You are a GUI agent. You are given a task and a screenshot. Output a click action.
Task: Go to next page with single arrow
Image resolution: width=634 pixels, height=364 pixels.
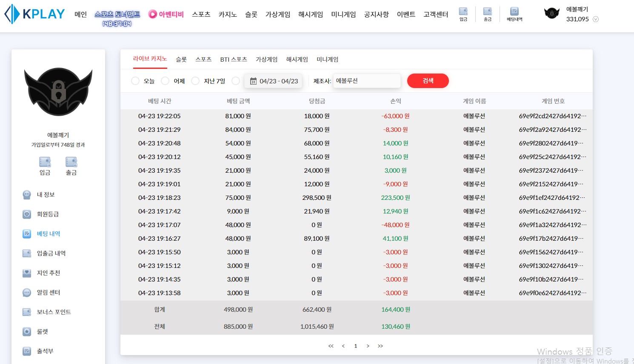coord(368,346)
